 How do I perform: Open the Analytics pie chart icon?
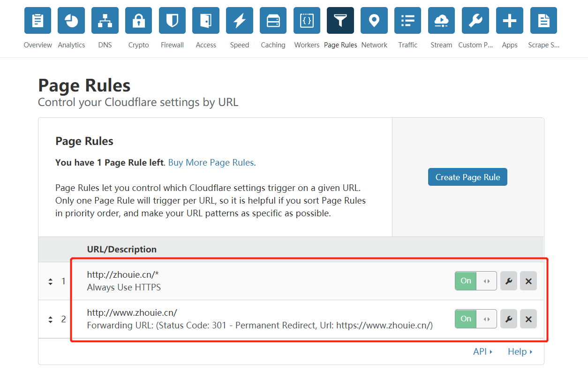click(71, 21)
